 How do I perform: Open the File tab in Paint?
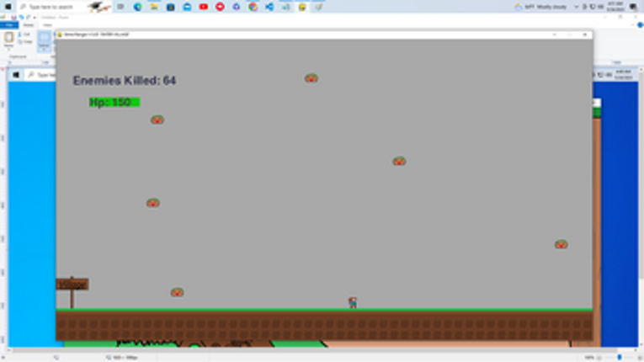click(9, 25)
